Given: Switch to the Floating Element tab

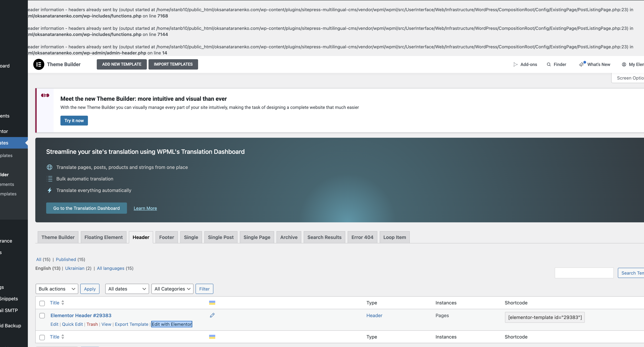Looking at the screenshot, I should 104,237.
